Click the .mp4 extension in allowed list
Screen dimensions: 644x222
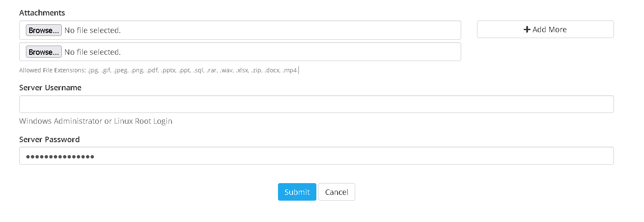point(289,71)
